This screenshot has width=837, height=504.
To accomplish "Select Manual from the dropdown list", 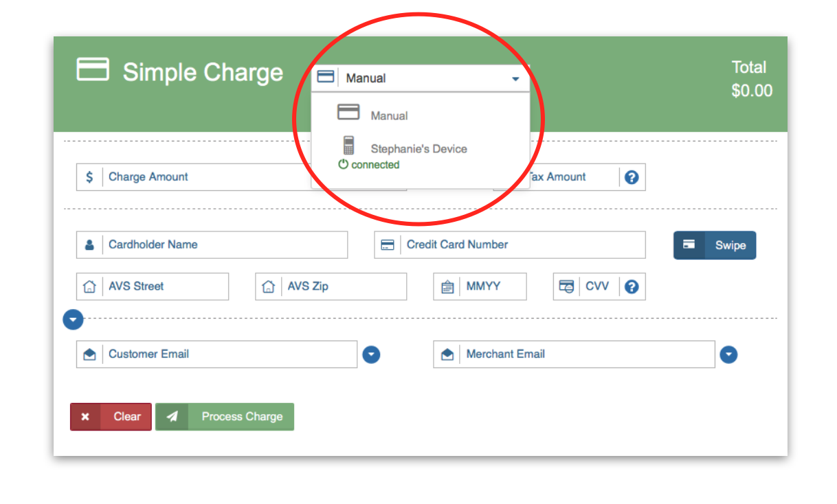I will (x=389, y=115).
